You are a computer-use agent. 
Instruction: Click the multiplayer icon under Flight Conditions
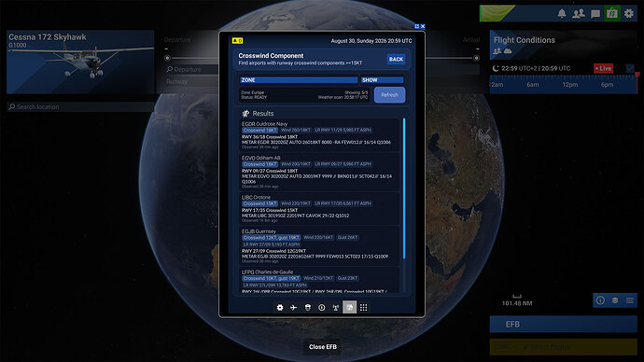coord(497,51)
